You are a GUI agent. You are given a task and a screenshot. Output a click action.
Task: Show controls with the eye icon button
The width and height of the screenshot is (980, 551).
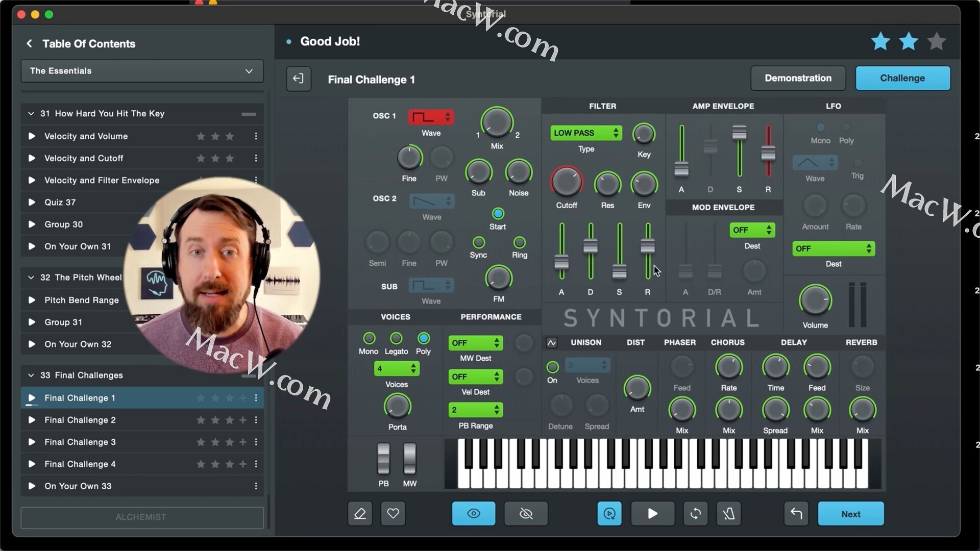474,514
